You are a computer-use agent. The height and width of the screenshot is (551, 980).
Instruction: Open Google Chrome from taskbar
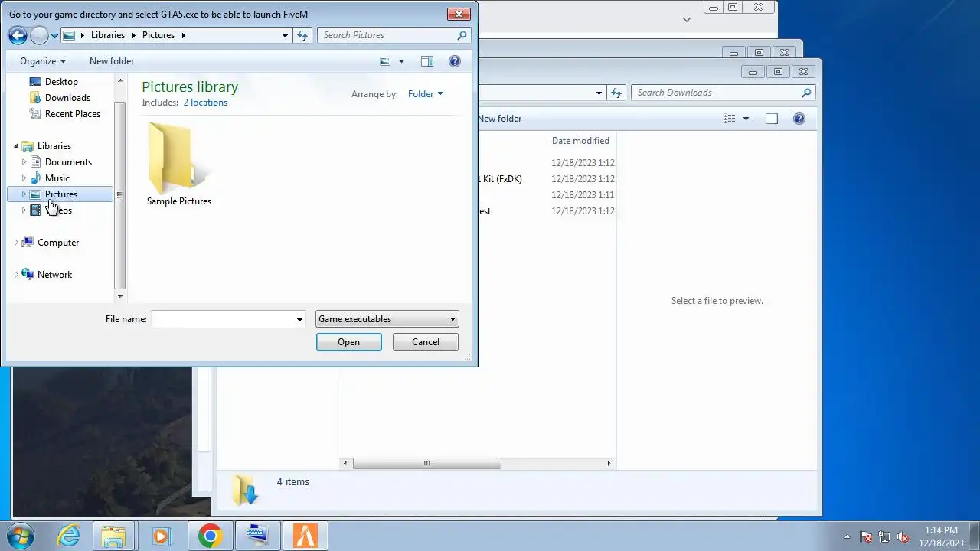[210, 536]
